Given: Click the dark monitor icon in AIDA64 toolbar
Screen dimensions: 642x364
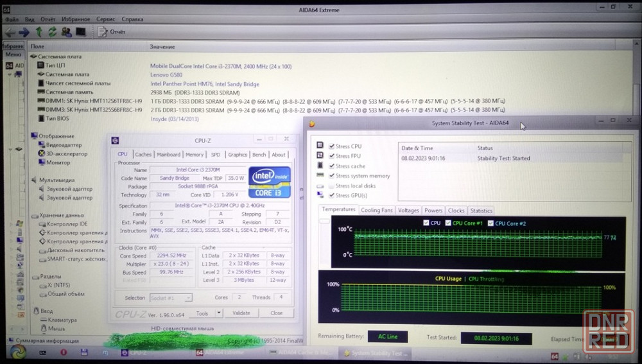Looking at the screenshot, I should click(x=81, y=31).
